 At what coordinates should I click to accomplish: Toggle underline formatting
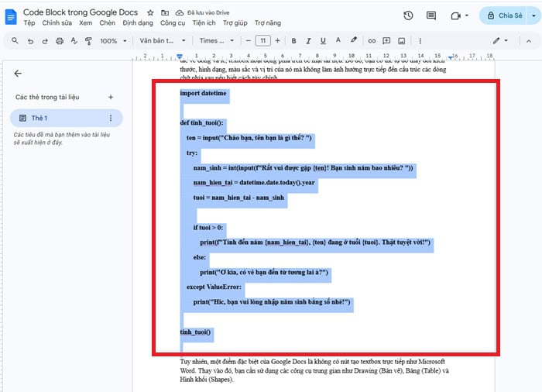pos(323,41)
